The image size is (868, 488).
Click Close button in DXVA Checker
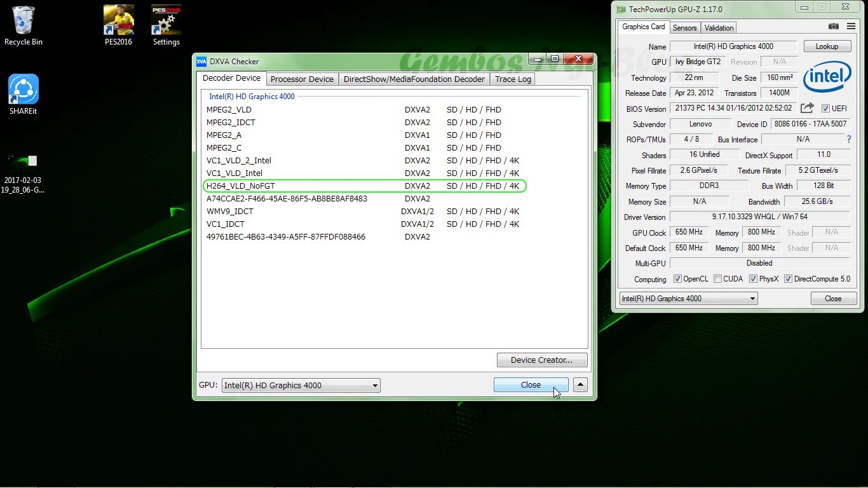pos(531,385)
